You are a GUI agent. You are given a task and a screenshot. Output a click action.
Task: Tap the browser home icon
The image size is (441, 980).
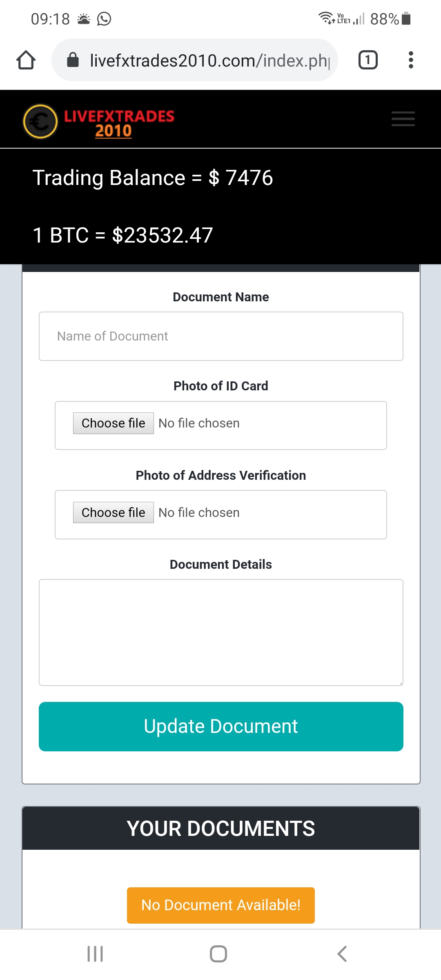tap(26, 60)
